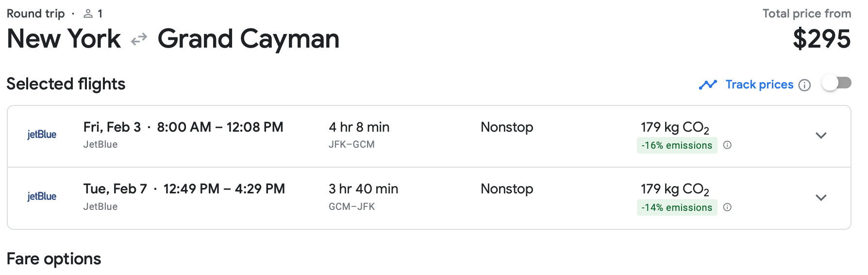Expand the Feb 7 return flight details
Screen dimensions: 868x275
[x=821, y=198]
